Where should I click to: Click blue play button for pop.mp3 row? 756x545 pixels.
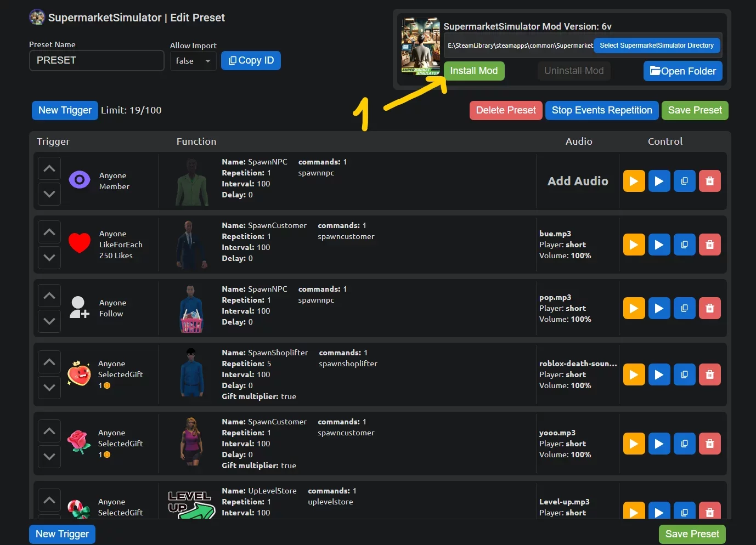[x=659, y=308]
